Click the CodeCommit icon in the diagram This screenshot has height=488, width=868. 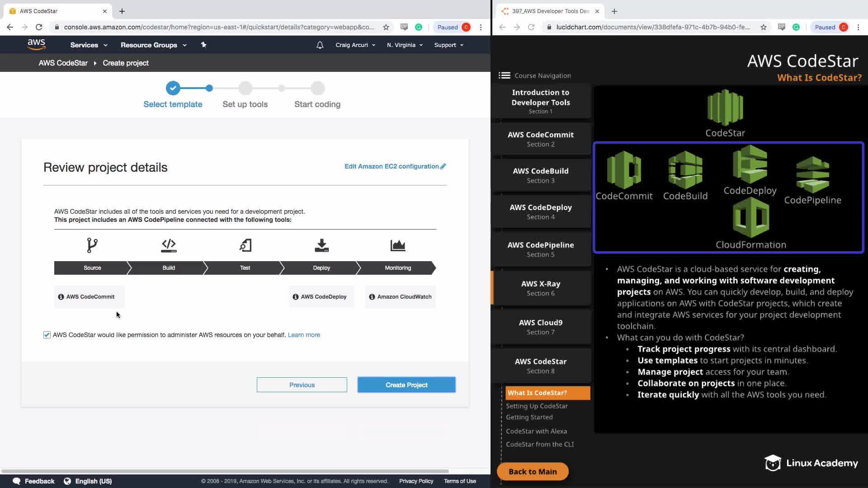[624, 169]
